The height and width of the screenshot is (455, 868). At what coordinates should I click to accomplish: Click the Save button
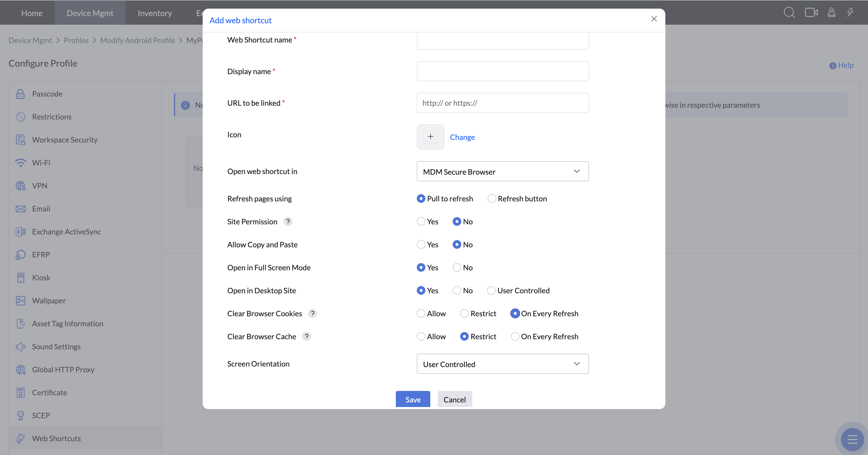tap(413, 399)
